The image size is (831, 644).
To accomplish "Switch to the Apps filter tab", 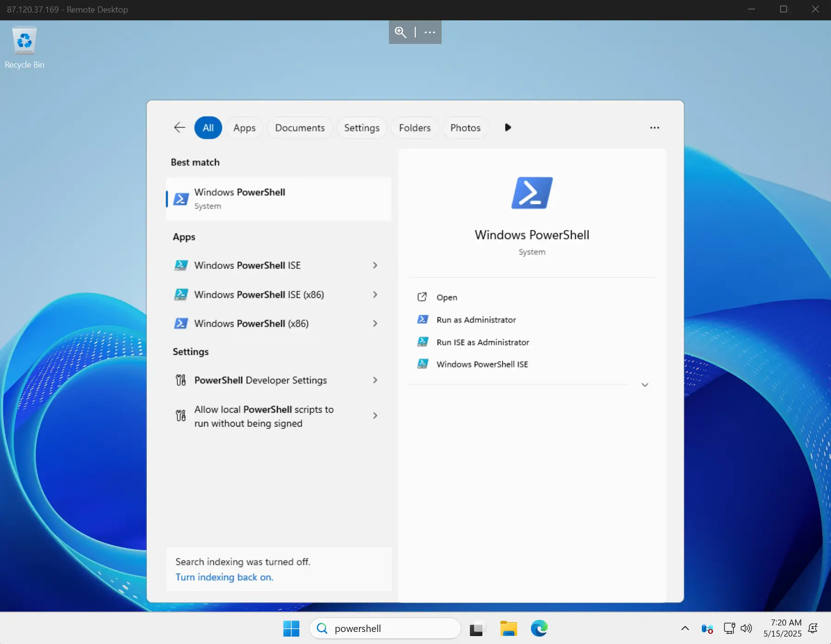I will point(244,128).
